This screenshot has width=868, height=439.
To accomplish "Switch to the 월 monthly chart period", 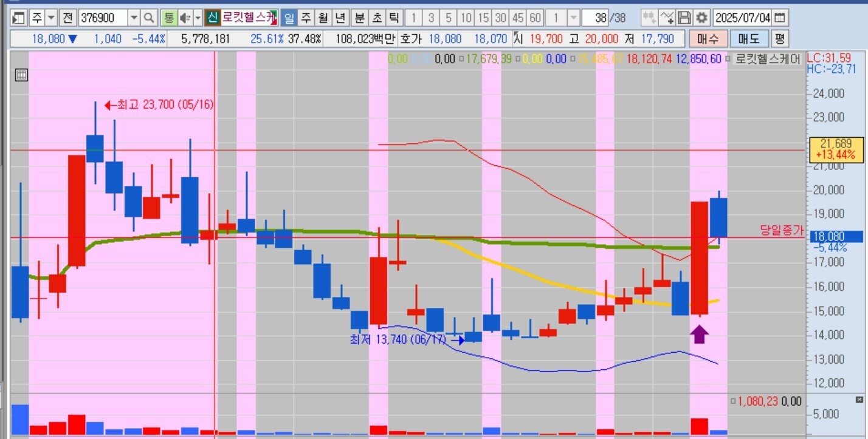I will coord(323,18).
